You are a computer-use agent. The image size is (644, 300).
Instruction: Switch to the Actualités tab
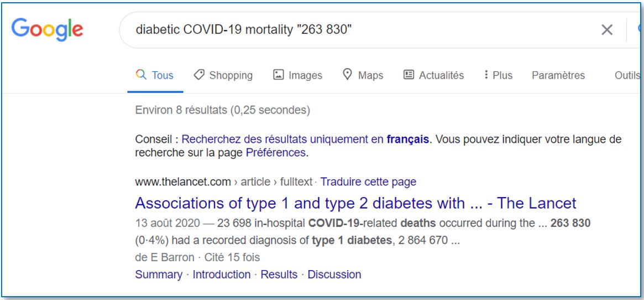click(433, 75)
